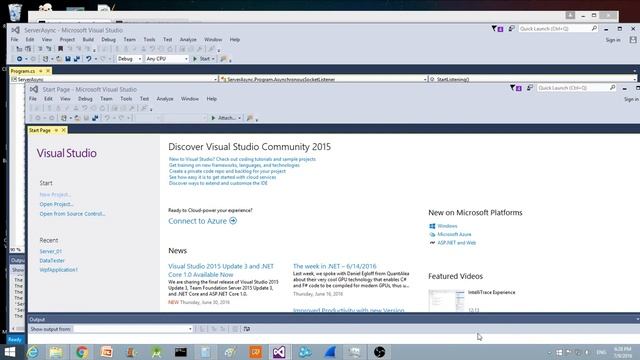640x360 pixels.
Task: Open recent project WpfApplication1
Action: click(x=58, y=270)
